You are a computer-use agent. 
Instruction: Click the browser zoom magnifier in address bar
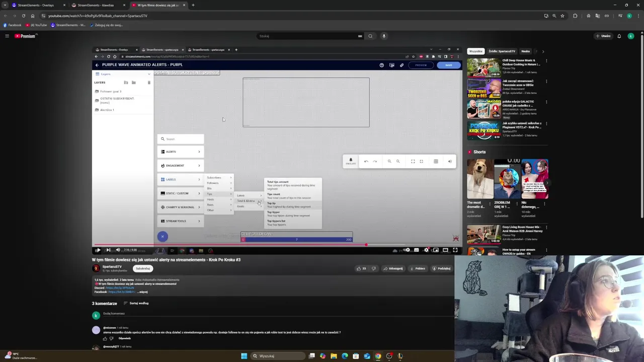pos(554,16)
